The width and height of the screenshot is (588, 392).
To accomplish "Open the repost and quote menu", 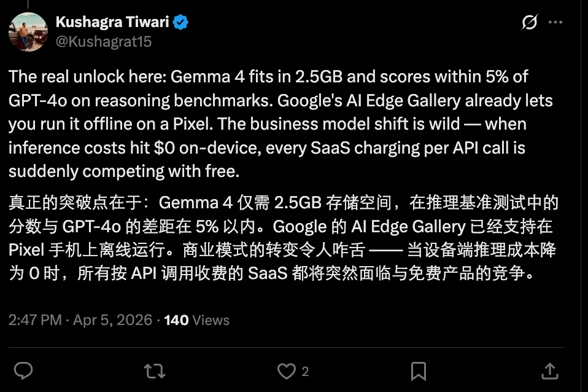I will coord(153,371).
